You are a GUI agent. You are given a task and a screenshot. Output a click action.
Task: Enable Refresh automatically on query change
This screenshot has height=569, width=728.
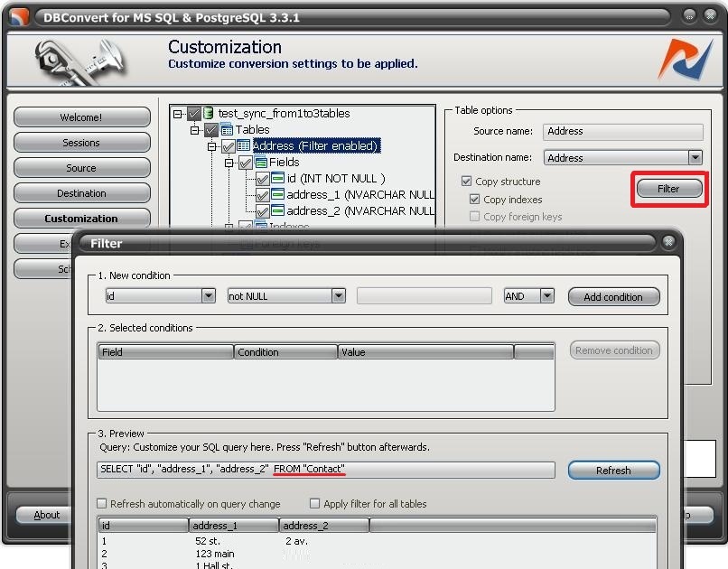(x=102, y=504)
